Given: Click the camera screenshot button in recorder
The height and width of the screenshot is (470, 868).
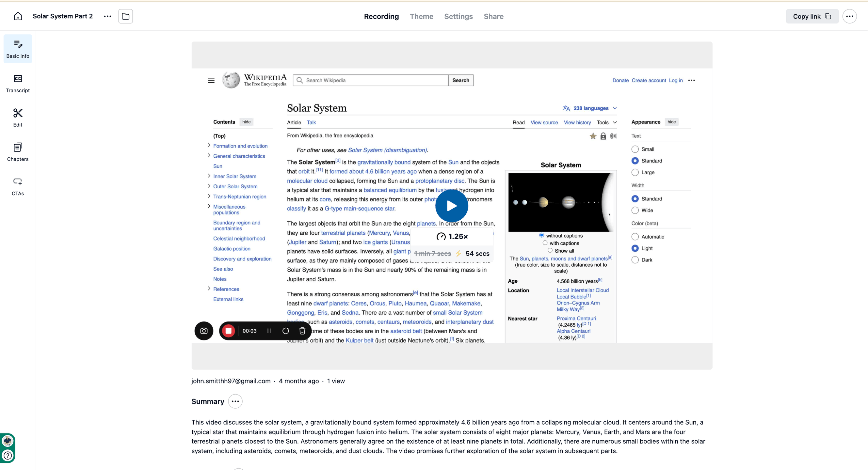Looking at the screenshot, I should coord(204,331).
